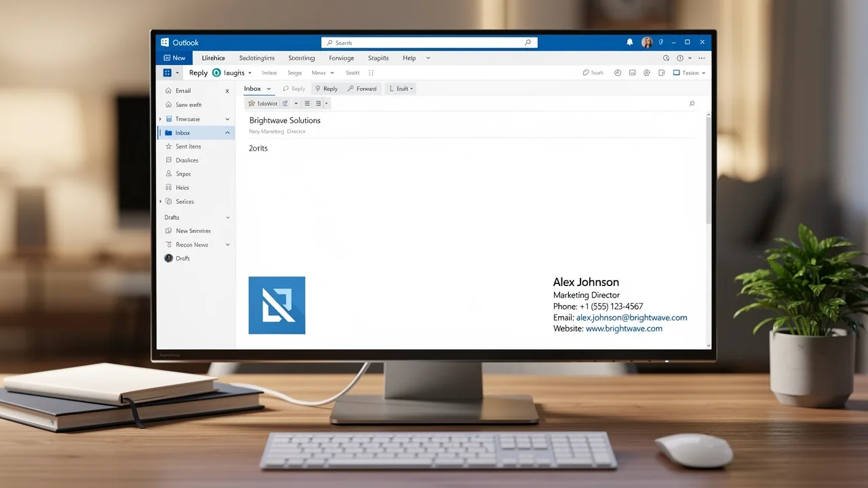The height and width of the screenshot is (488, 868).
Task: Open the Email dropdown button beside Forward
Action: 400,89
